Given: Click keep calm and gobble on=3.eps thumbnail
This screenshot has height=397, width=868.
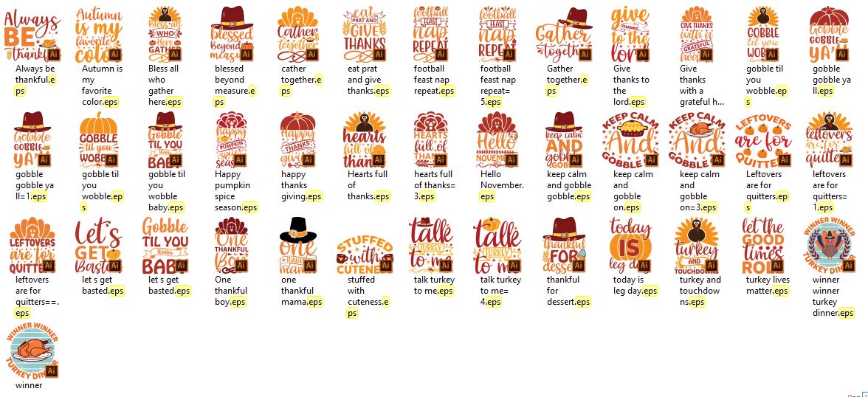Looking at the screenshot, I should (697, 139).
